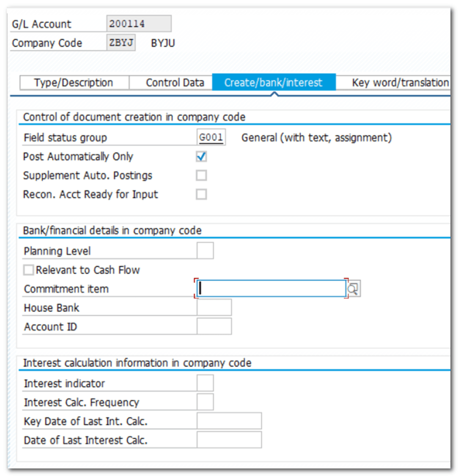Focus the Interest indicator field
Screen dimensions: 458x476
(205, 383)
